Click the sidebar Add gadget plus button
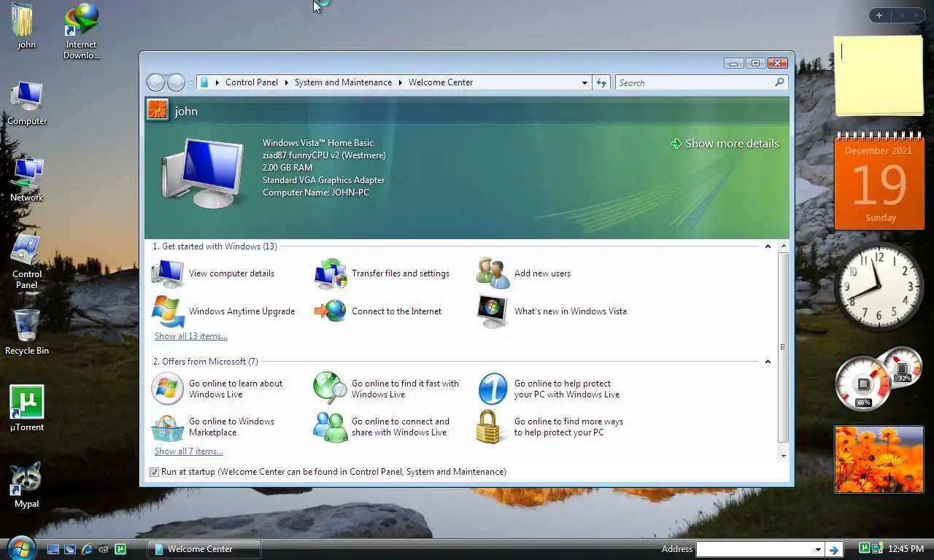This screenshot has height=560, width=934. [x=879, y=15]
